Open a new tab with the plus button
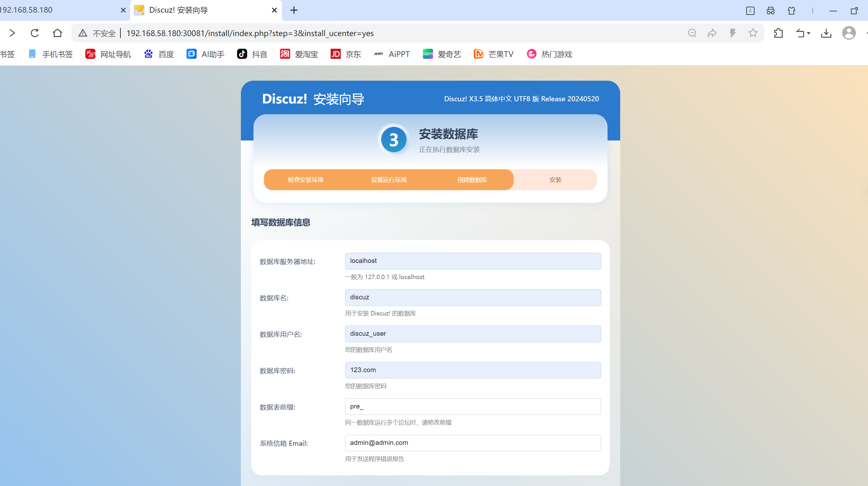 [294, 10]
